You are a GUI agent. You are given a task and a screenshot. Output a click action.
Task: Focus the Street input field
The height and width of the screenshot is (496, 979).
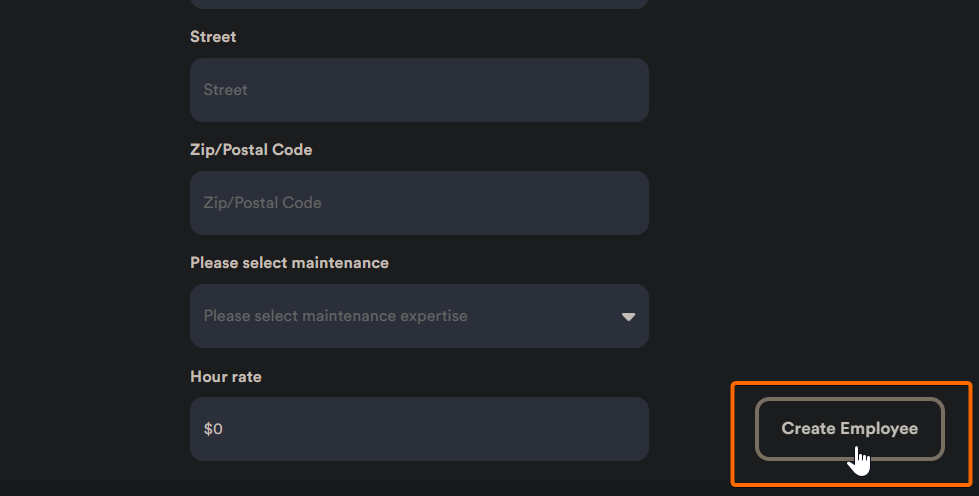419,90
